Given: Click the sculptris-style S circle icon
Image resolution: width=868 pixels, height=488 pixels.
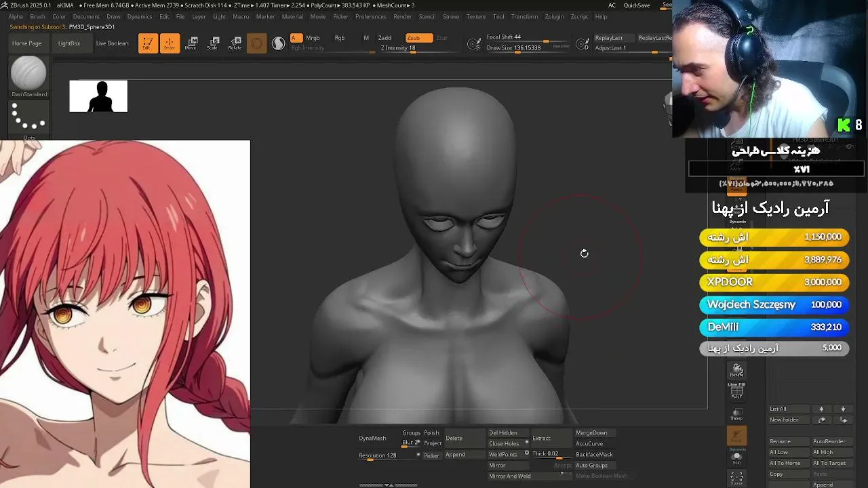Looking at the screenshot, I should (x=278, y=43).
